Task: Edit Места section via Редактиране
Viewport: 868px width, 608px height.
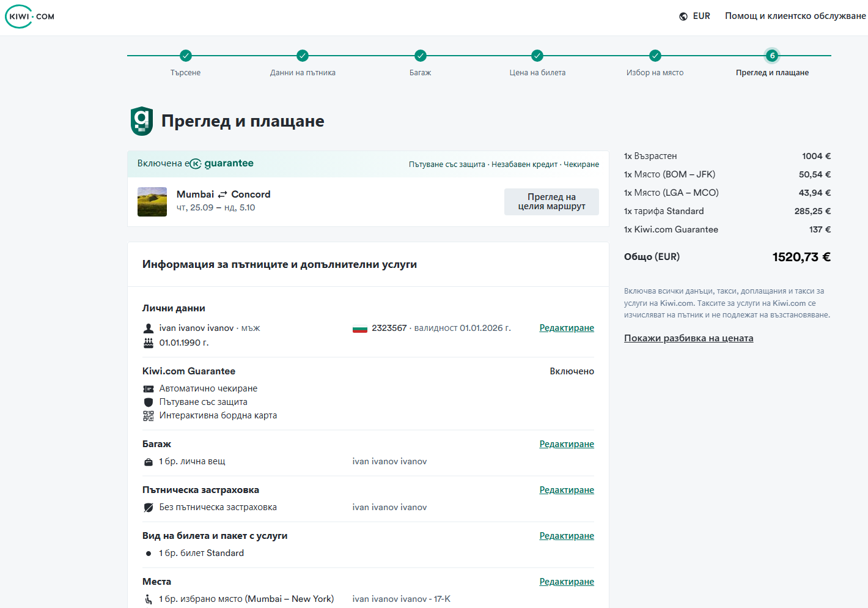Action: point(567,582)
